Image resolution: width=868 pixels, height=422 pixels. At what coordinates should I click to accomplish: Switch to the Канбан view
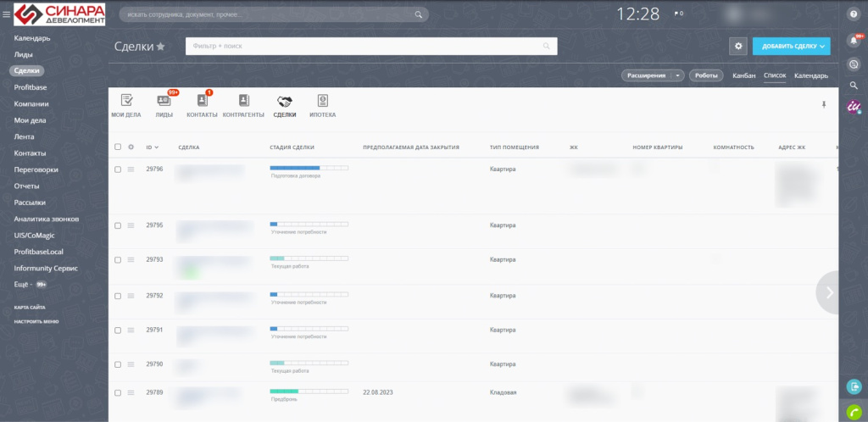(744, 75)
